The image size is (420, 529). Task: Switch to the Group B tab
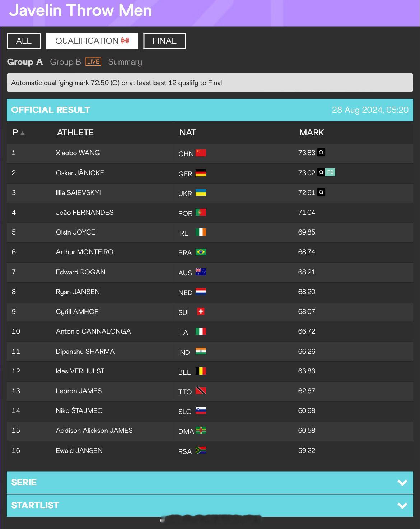(x=65, y=62)
